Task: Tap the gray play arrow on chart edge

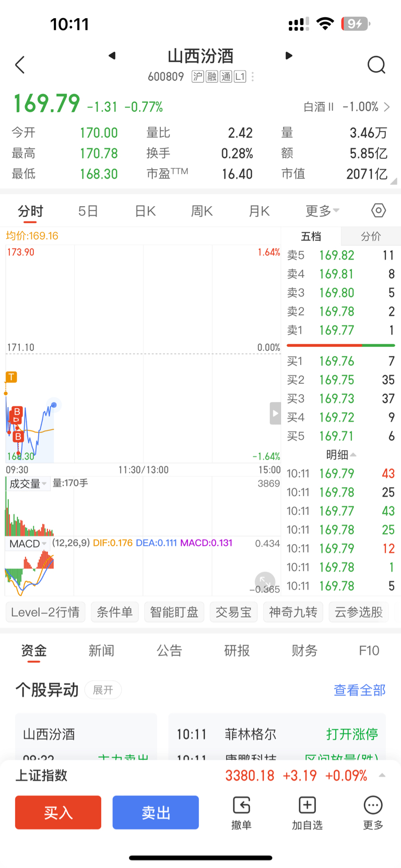Action: point(275,414)
